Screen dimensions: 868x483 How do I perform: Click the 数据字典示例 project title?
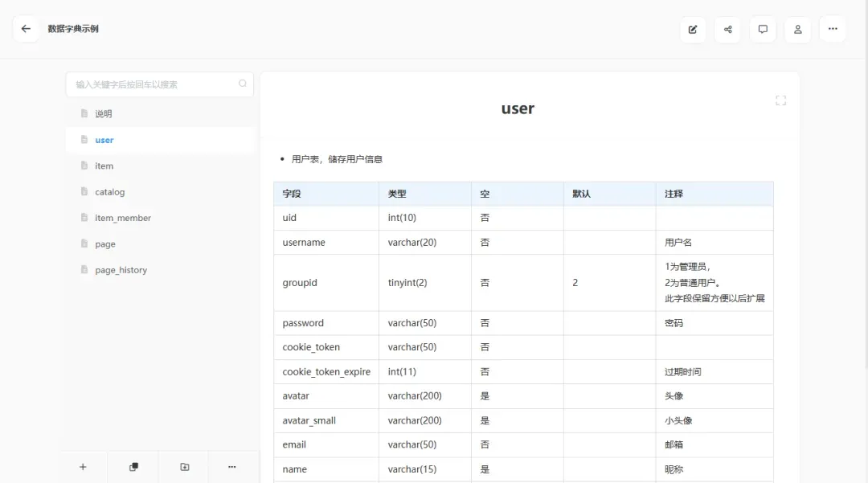[73, 29]
